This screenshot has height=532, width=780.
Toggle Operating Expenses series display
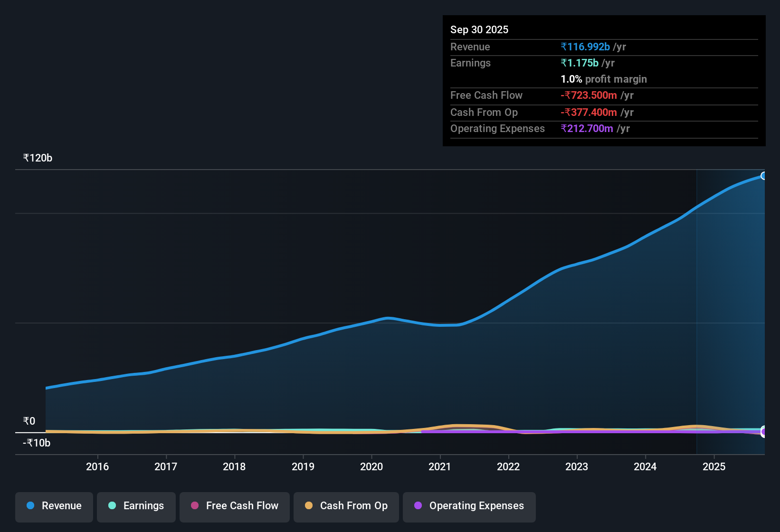pyautogui.click(x=469, y=506)
